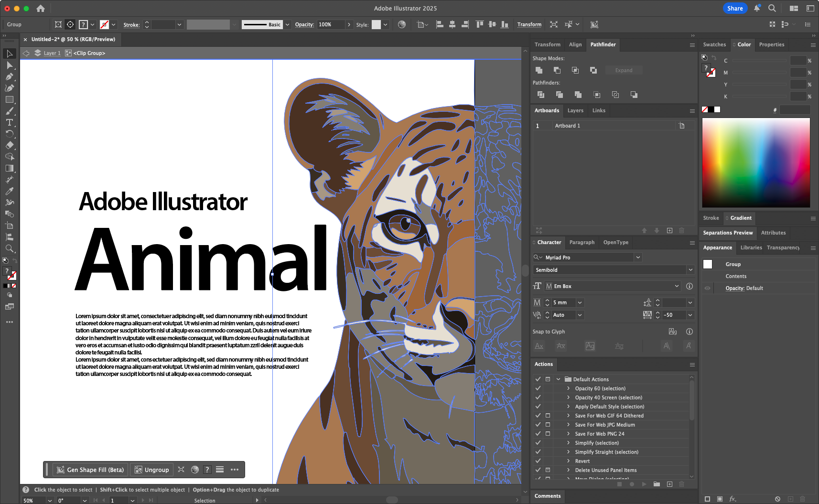Select the Zoom tool magnifier
Image resolution: width=819 pixels, height=504 pixels.
(x=10, y=248)
